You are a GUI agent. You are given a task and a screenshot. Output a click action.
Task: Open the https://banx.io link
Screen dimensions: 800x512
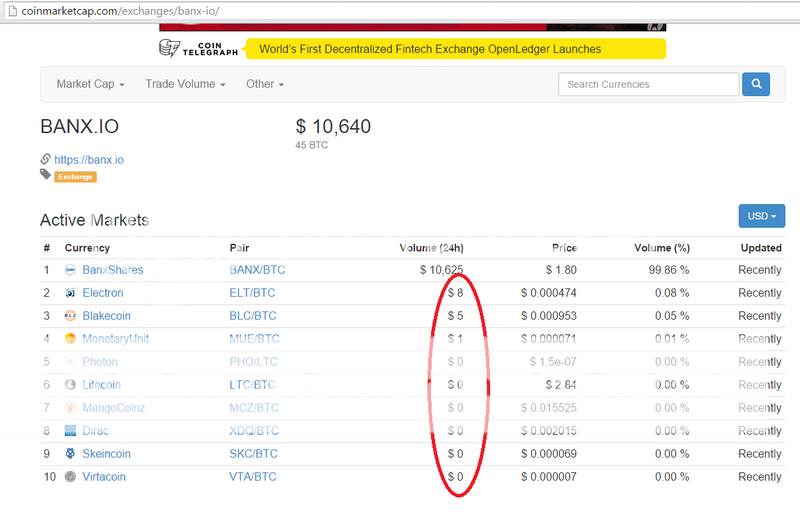pyautogui.click(x=89, y=160)
